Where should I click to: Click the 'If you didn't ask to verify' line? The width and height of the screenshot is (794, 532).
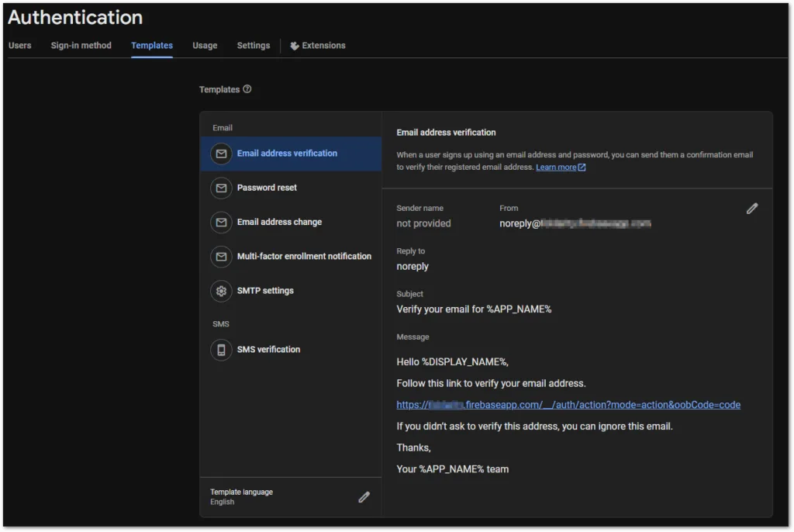coord(534,427)
